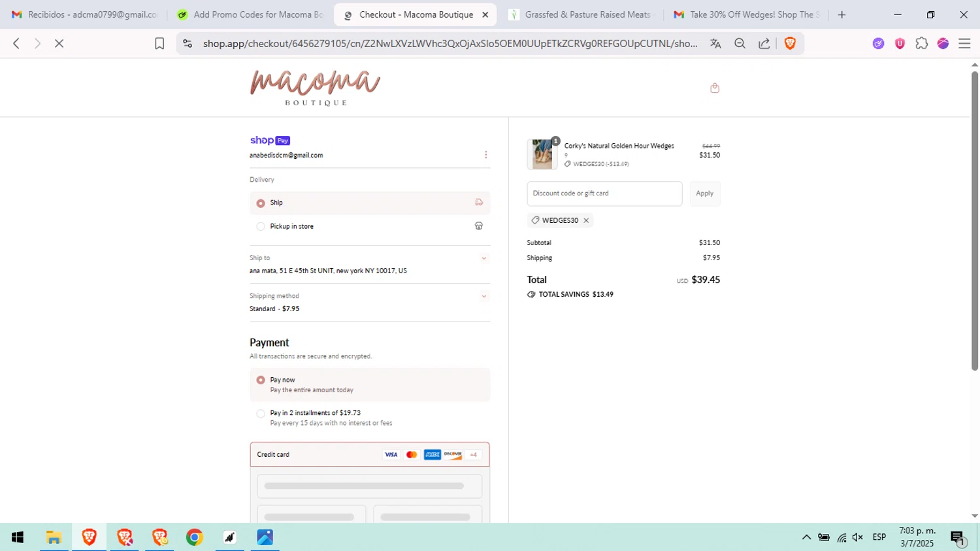Image resolution: width=980 pixels, height=551 pixels.
Task: Stop page loading in browser toolbar
Action: tap(59, 43)
